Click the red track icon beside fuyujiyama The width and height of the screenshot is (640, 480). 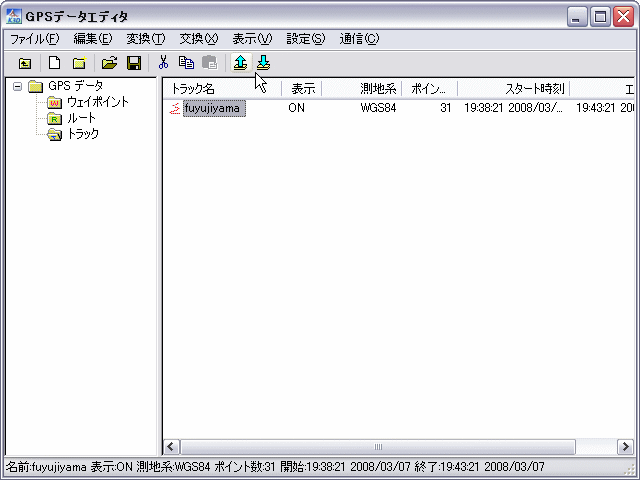point(175,109)
